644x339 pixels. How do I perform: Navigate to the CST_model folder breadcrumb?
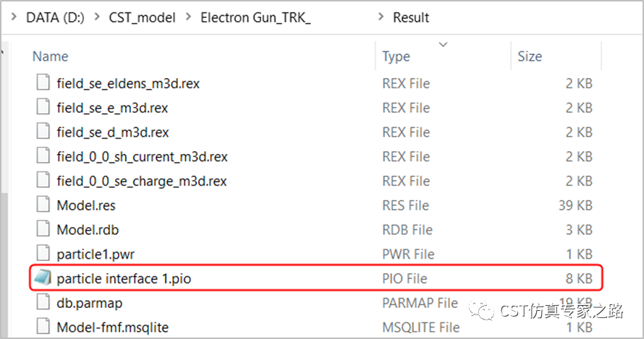142,17
